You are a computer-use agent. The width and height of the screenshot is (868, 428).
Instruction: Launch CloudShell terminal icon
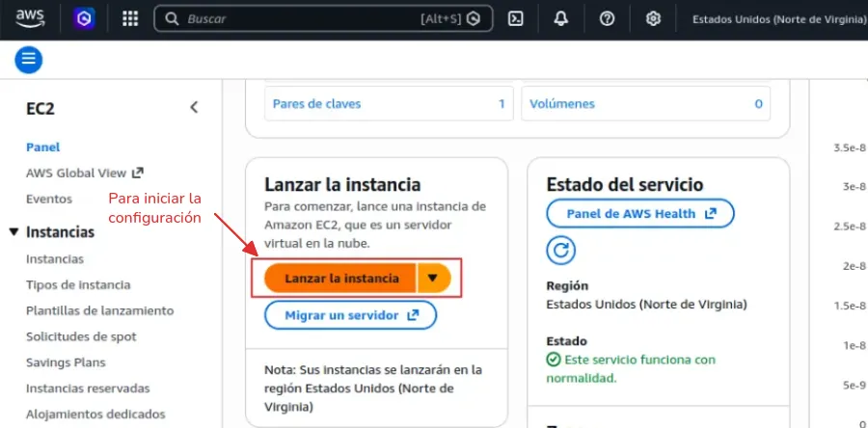[x=515, y=19]
